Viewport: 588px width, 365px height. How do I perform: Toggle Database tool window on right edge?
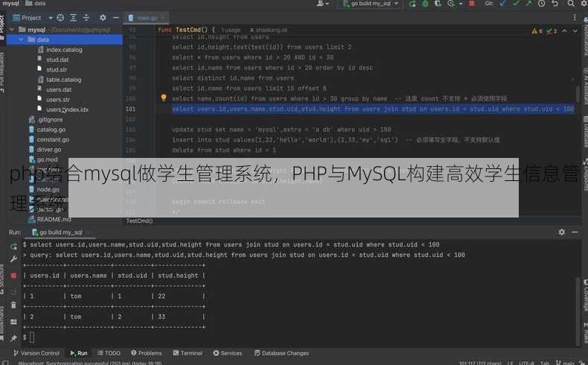[x=585, y=133]
